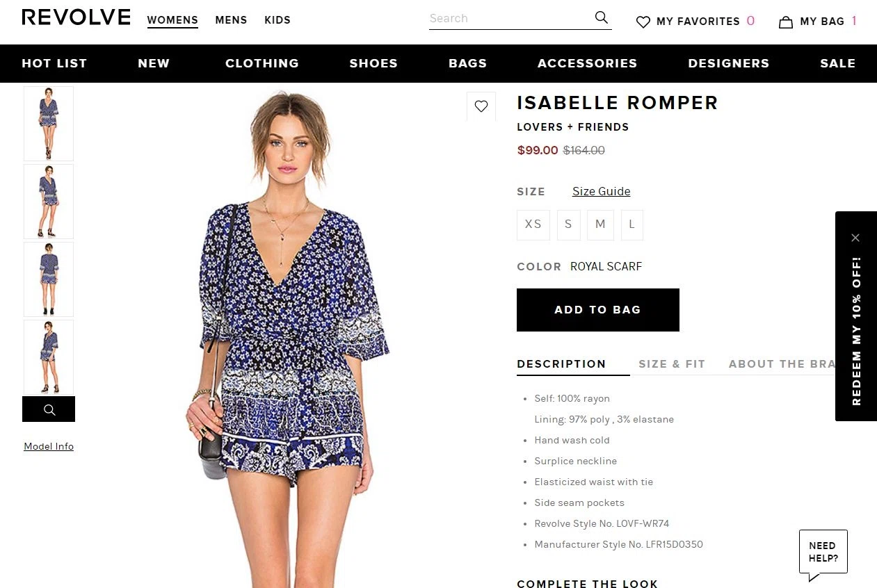Favorite this romper with heart icon
877x588 pixels.
[x=481, y=106]
